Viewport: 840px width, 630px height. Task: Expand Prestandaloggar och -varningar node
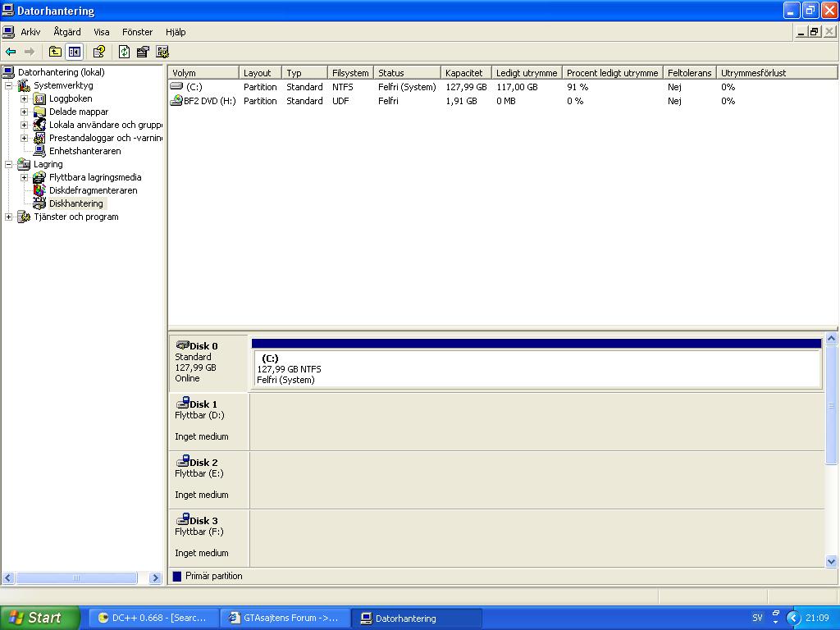pyautogui.click(x=24, y=138)
